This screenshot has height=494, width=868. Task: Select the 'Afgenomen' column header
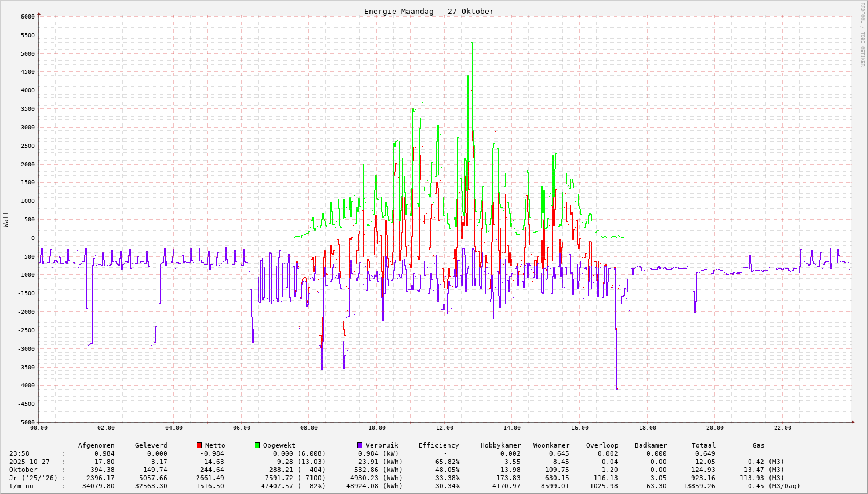tap(96, 445)
